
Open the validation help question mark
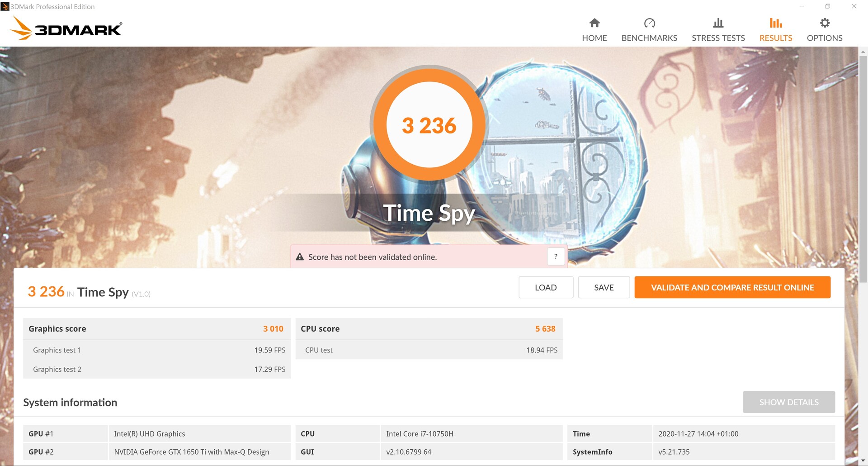click(556, 257)
